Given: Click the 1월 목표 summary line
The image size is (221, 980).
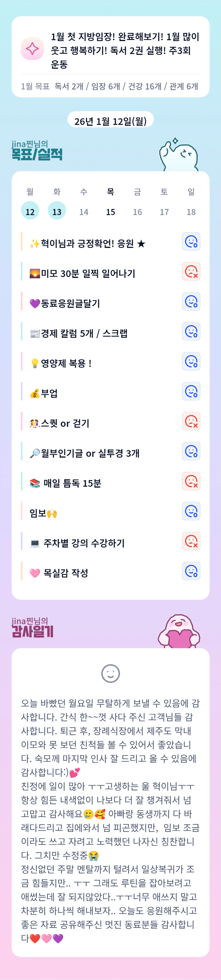Looking at the screenshot, I should tap(110, 86).
